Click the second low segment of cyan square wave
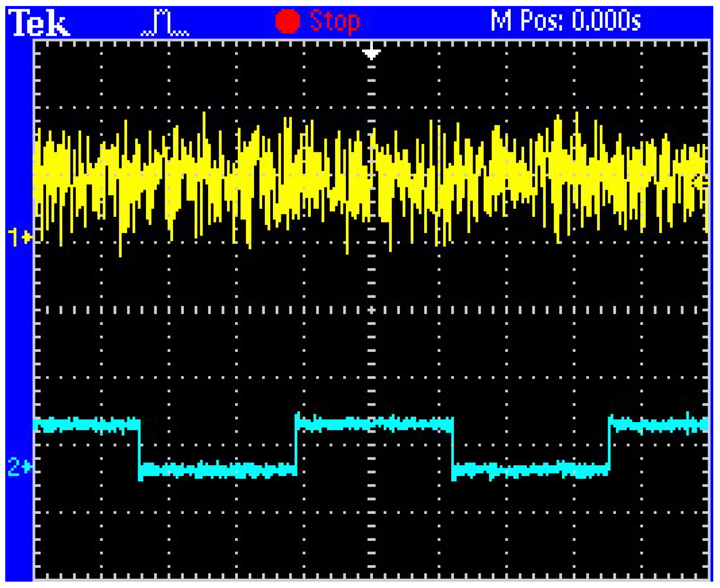 [531, 470]
